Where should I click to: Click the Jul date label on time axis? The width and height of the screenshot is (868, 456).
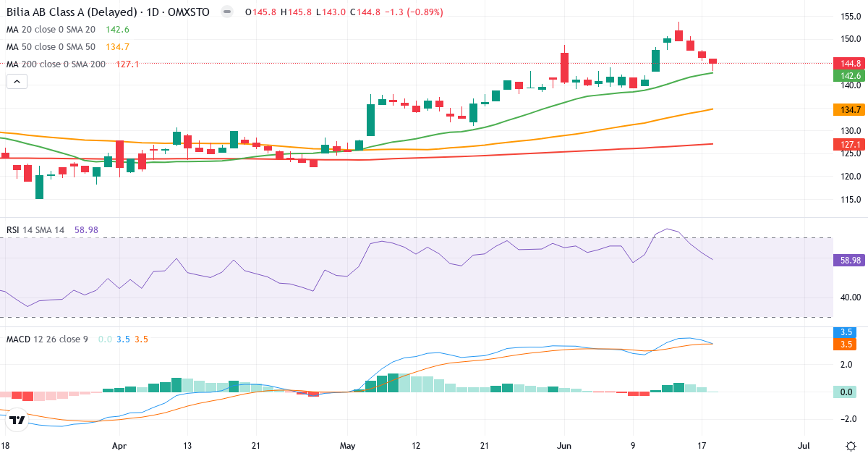(x=804, y=444)
